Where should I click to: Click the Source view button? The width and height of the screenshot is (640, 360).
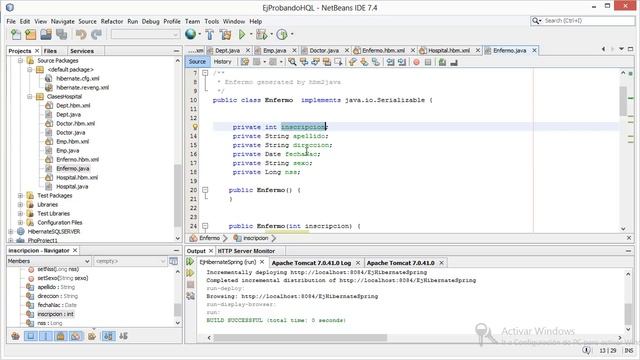[197, 62]
